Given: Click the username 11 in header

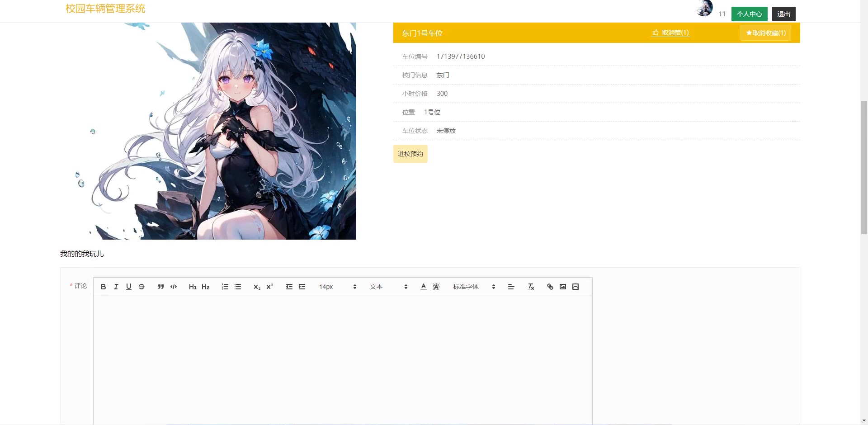Looking at the screenshot, I should (722, 14).
